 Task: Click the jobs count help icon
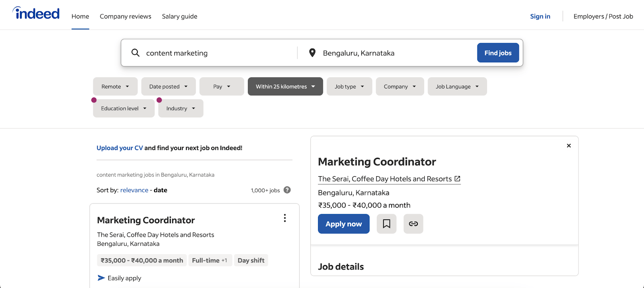287,190
